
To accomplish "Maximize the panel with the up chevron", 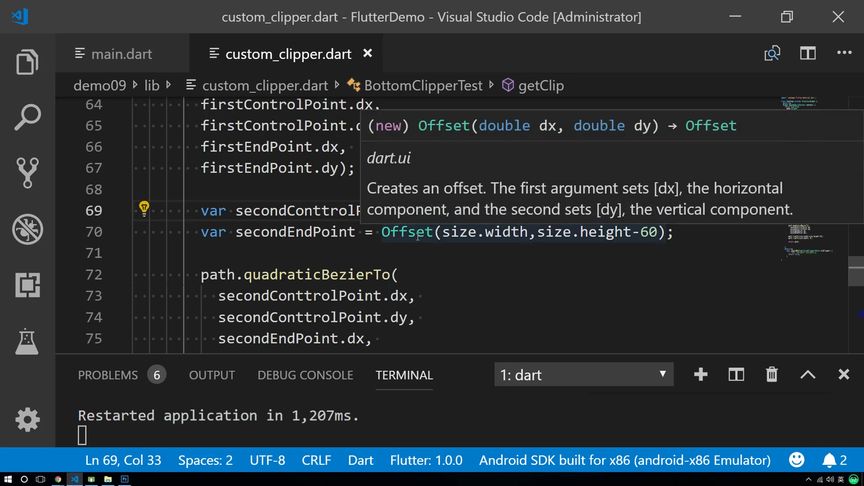I will [x=808, y=374].
